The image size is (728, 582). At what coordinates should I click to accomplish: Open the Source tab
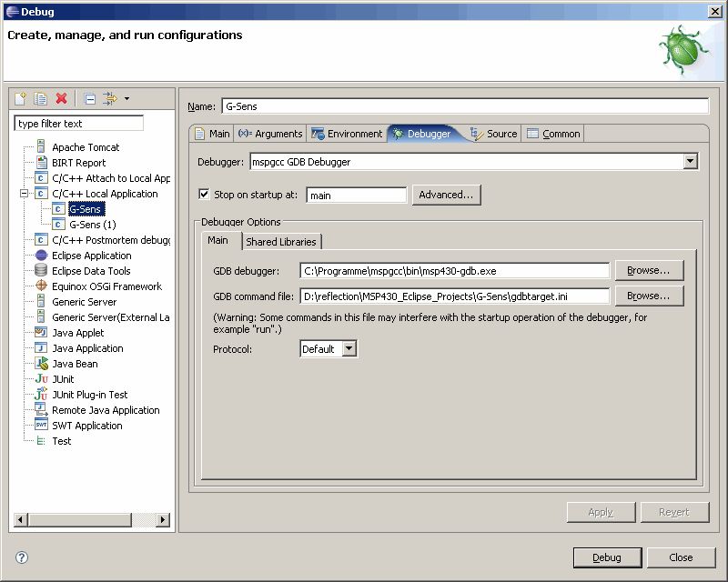(x=494, y=134)
